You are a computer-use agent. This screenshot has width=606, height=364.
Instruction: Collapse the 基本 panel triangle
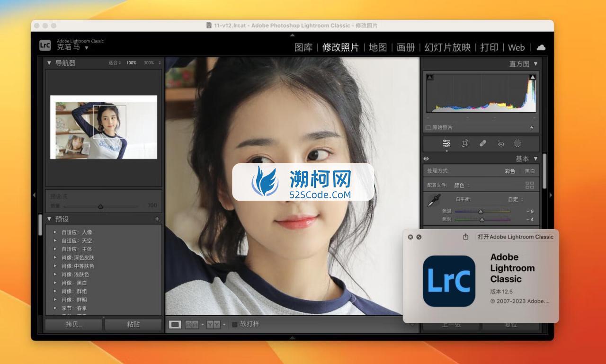point(535,159)
